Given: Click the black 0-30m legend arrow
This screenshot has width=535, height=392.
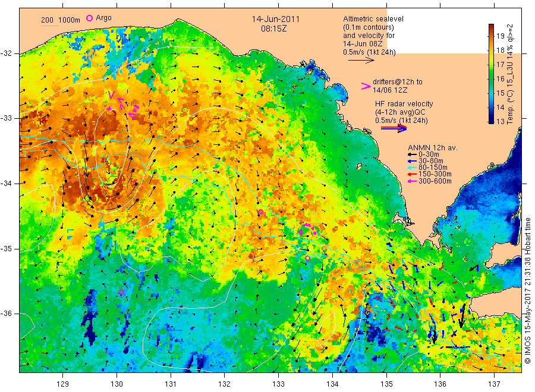Looking at the screenshot, I should coord(413,154).
